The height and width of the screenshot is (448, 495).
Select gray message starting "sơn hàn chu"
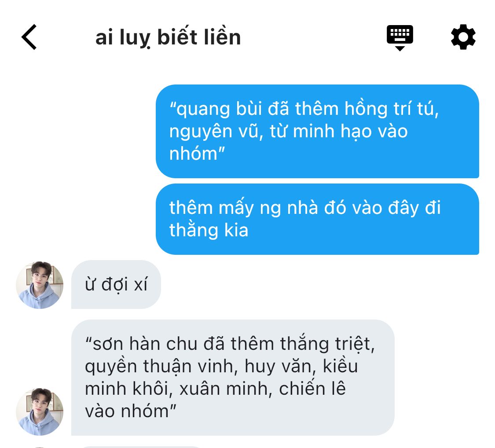[x=233, y=377]
